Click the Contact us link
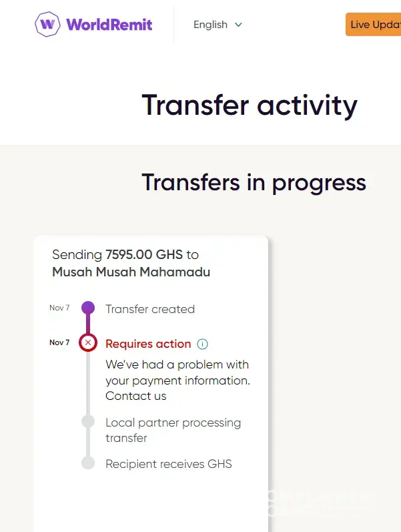The image size is (401, 532). coord(136,396)
